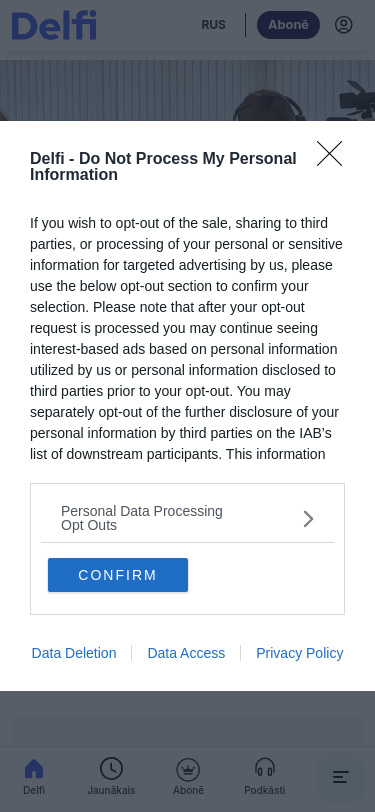Open the hamburger menu icon in the bottom bar

pos(340,777)
